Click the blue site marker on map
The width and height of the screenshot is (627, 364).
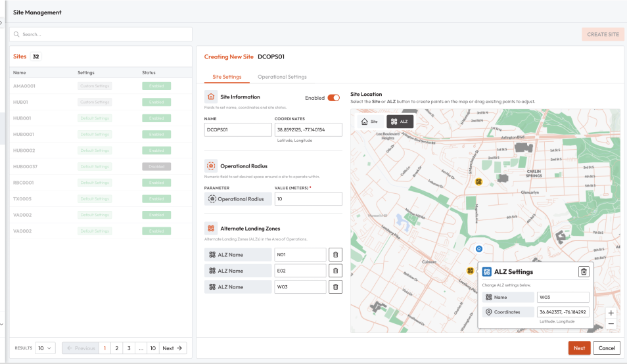[x=479, y=248]
